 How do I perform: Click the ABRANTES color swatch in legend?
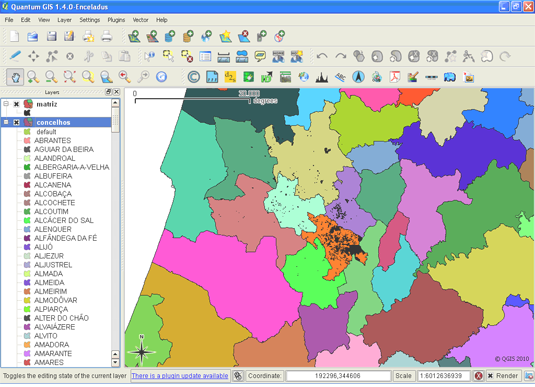click(27, 141)
